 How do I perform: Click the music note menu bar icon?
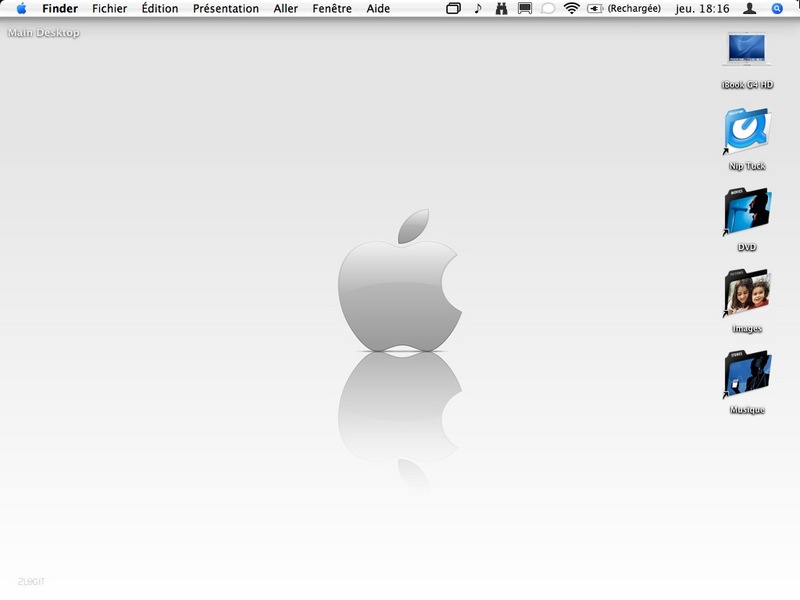coord(478,9)
